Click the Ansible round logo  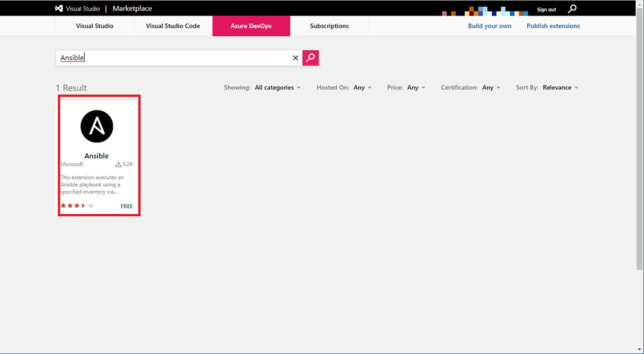click(x=97, y=126)
